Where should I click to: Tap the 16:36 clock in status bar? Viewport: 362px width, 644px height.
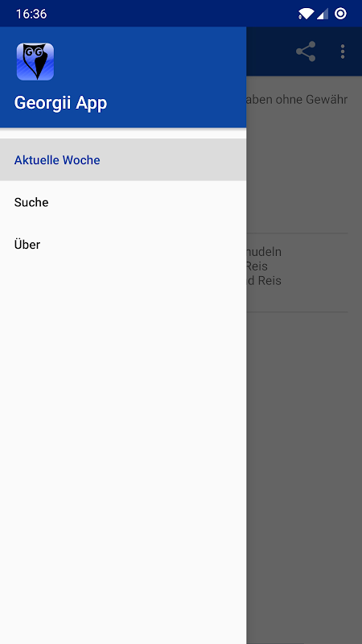(x=31, y=14)
